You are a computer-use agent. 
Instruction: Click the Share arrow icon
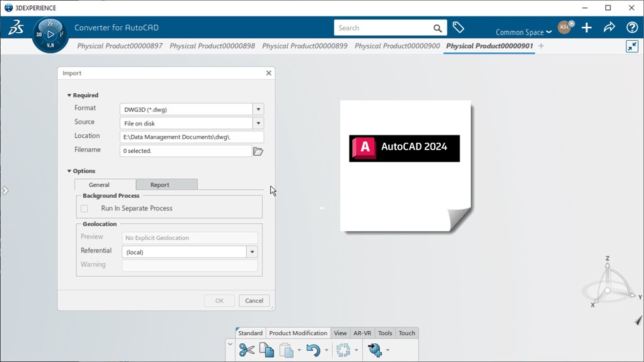(x=609, y=27)
